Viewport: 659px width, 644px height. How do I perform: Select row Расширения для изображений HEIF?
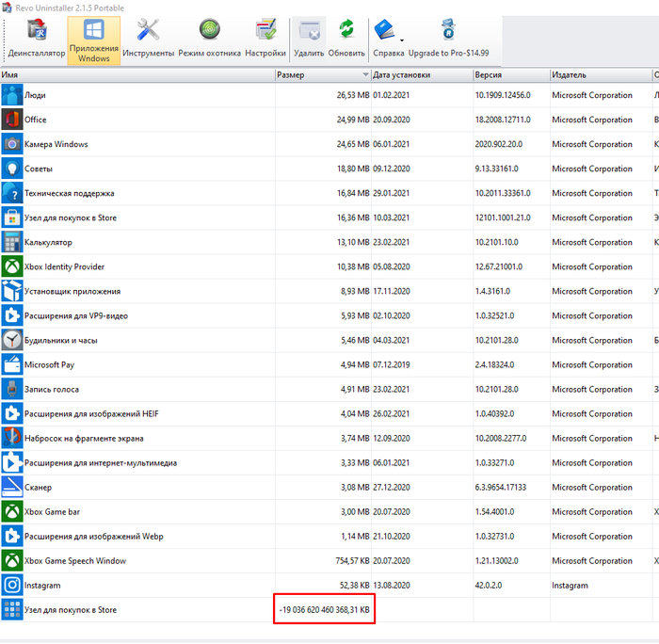tap(329, 413)
